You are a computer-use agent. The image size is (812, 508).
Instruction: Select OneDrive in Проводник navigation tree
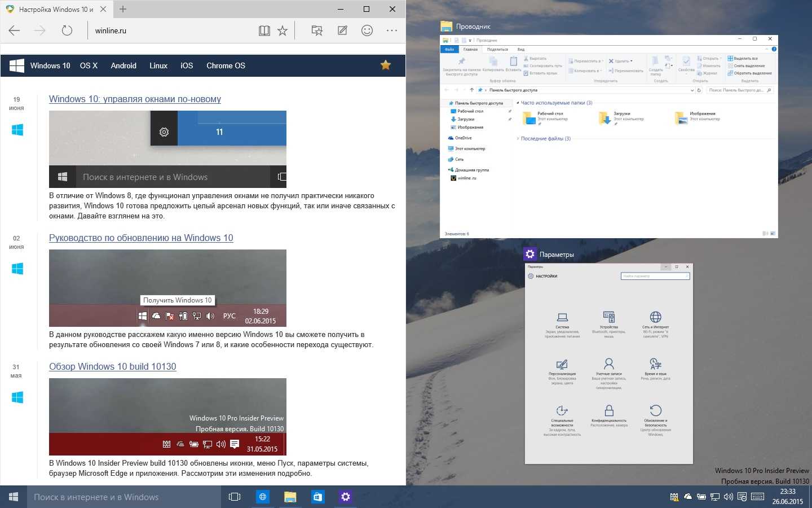(460, 138)
